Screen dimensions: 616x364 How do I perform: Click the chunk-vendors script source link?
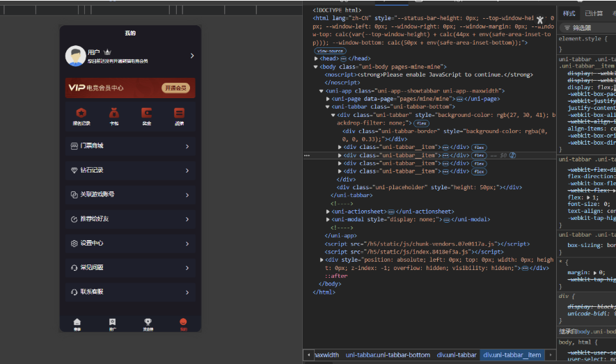click(x=429, y=244)
